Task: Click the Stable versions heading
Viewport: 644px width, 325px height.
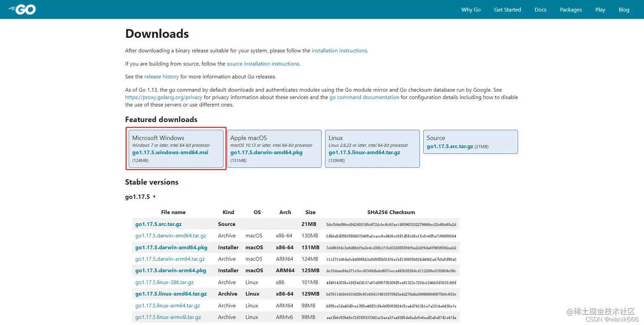Action: pyautogui.click(x=152, y=182)
